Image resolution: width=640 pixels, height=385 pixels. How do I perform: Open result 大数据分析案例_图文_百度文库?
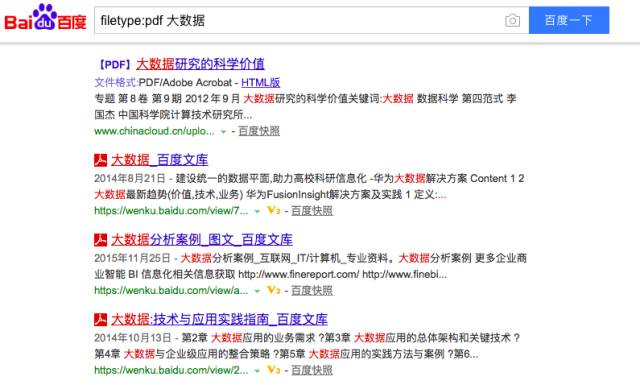click(x=202, y=239)
